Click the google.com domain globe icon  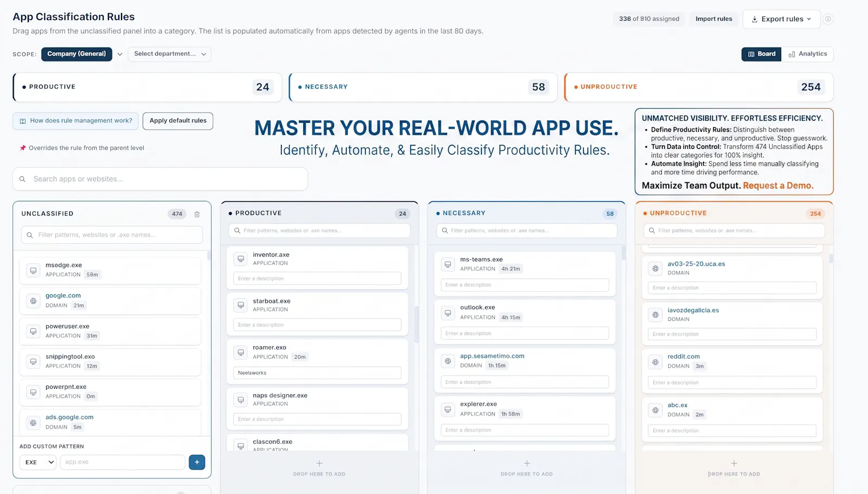tap(33, 300)
